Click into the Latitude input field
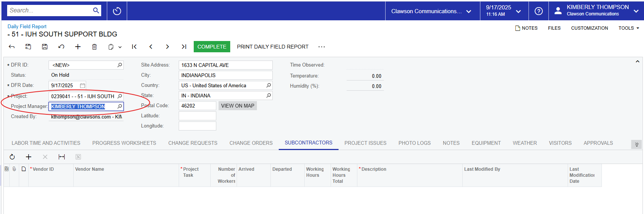This screenshot has width=644, height=214. [197, 116]
